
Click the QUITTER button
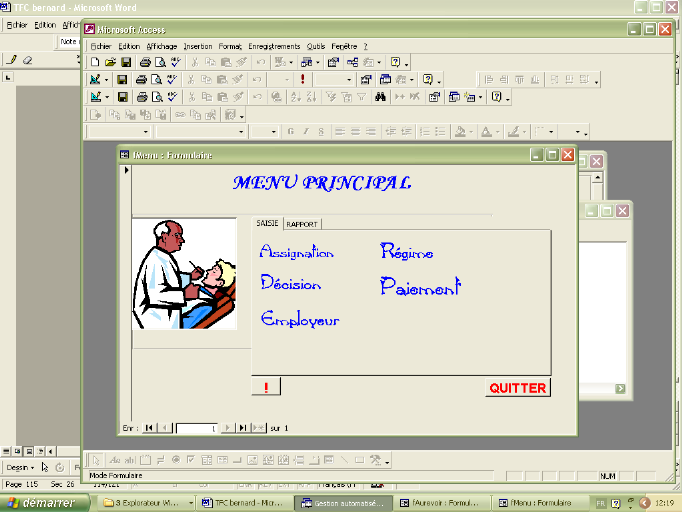point(518,388)
